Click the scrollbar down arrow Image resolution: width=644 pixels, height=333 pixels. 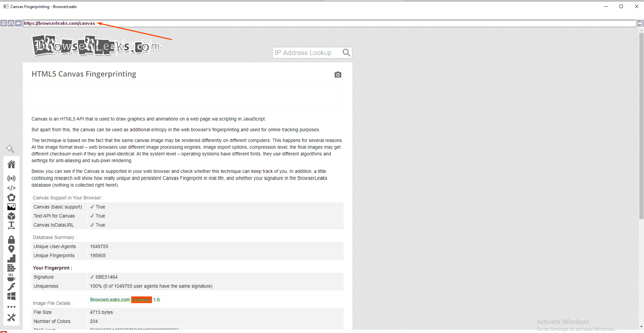641,327
